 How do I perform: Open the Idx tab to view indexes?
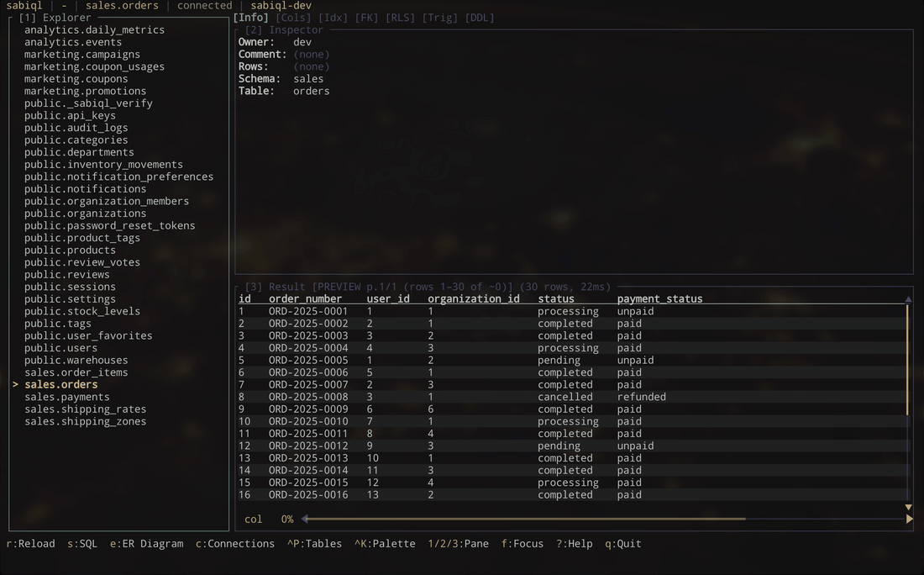pyautogui.click(x=333, y=17)
